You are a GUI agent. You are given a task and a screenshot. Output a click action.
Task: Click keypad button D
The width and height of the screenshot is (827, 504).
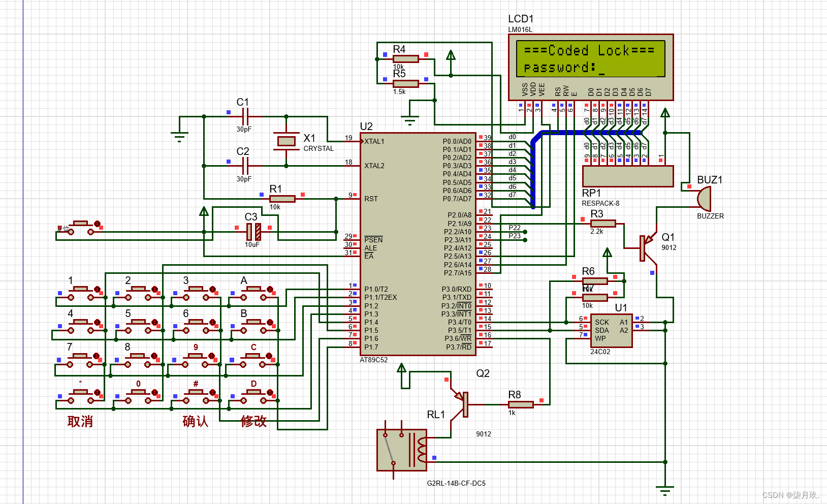[253, 396]
